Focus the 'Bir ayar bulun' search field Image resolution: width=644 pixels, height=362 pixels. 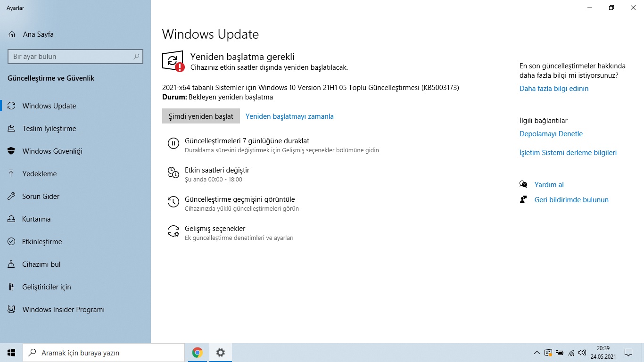click(75, 57)
